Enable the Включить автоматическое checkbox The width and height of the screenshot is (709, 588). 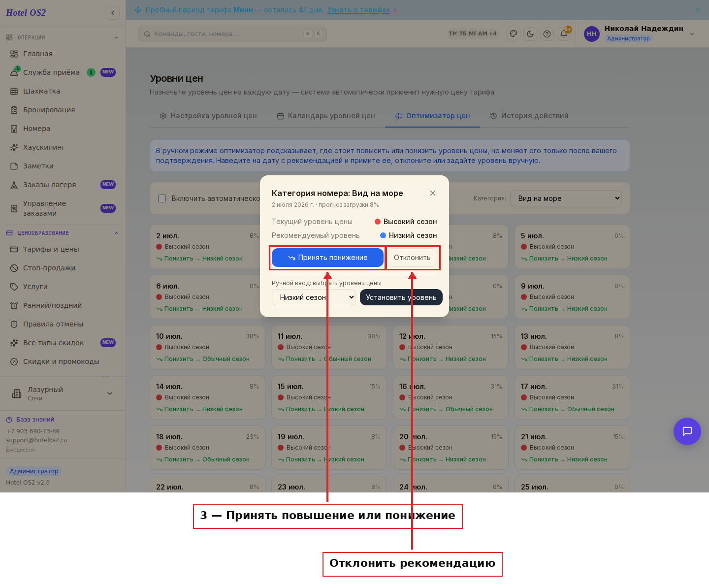pos(162,198)
